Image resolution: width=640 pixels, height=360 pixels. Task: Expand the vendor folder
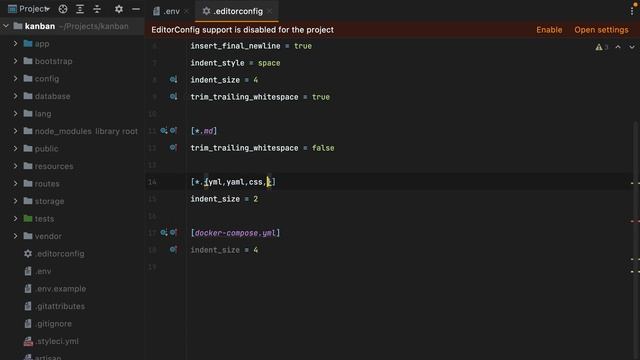click(x=16, y=236)
